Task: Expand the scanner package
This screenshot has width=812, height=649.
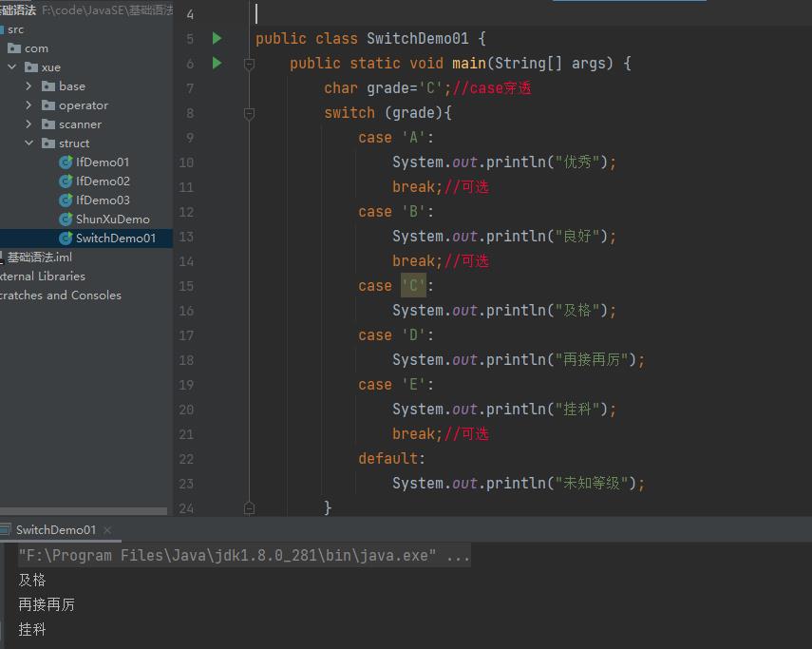Action: pos(28,124)
